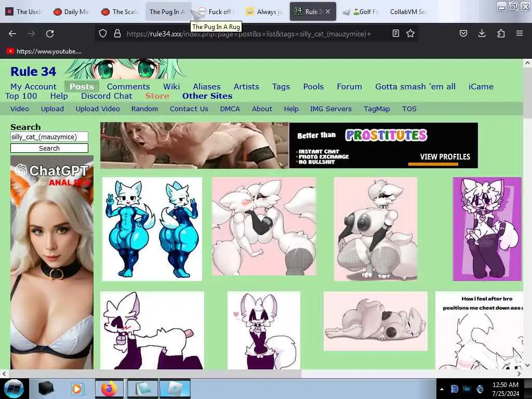Click the rightmost blue window taskbar icon
Image resolution: width=532 pixels, height=399 pixels.
(175, 389)
